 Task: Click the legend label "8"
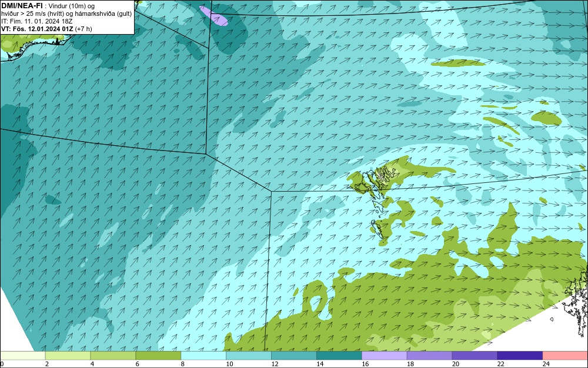pyautogui.click(x=183, y=364)
